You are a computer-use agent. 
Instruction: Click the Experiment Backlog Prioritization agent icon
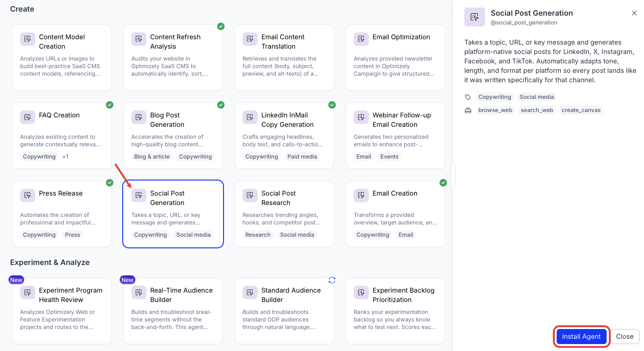(361, 292)
